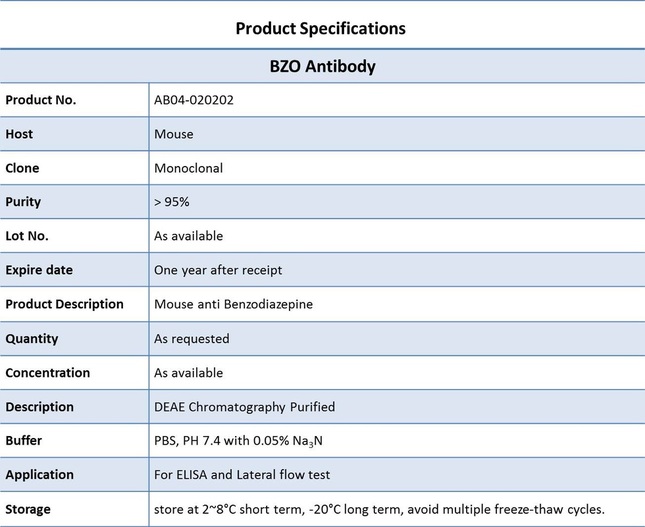Click One year after receipt text
645x527 pixels.
[x=218, y=270]
